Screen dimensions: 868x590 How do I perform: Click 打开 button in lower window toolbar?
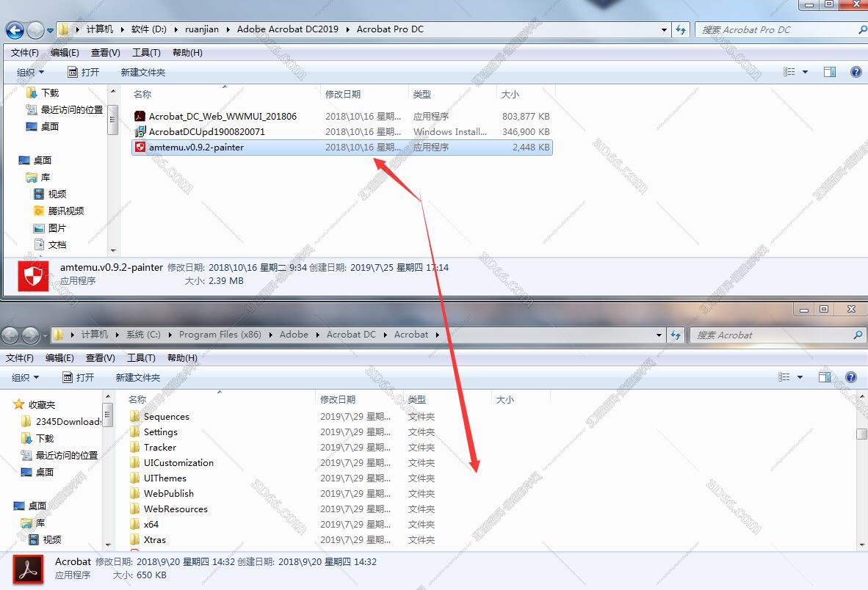pyautogui.click(x=79, y=377)
